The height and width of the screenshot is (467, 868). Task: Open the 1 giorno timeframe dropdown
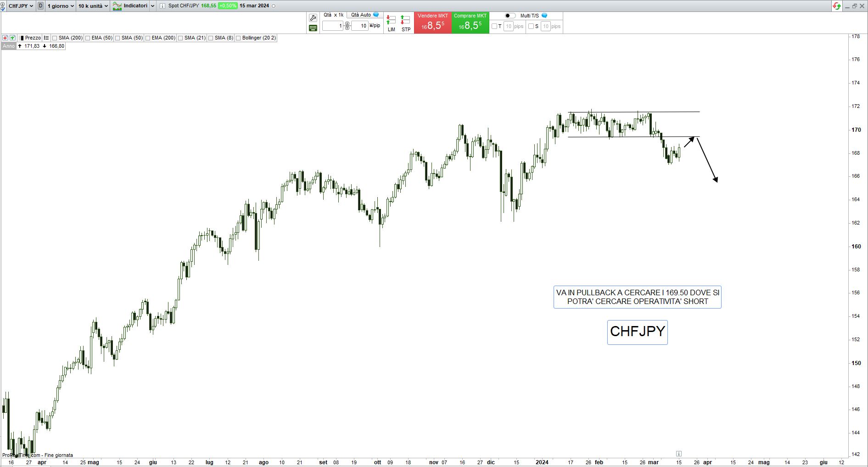pyautogui.click(x=61, y=6)
